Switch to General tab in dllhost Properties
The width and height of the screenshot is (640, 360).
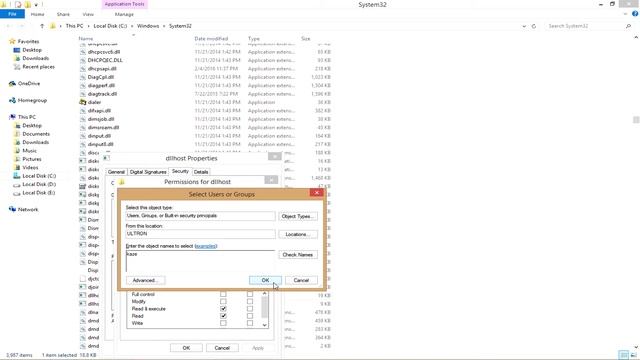116,172
